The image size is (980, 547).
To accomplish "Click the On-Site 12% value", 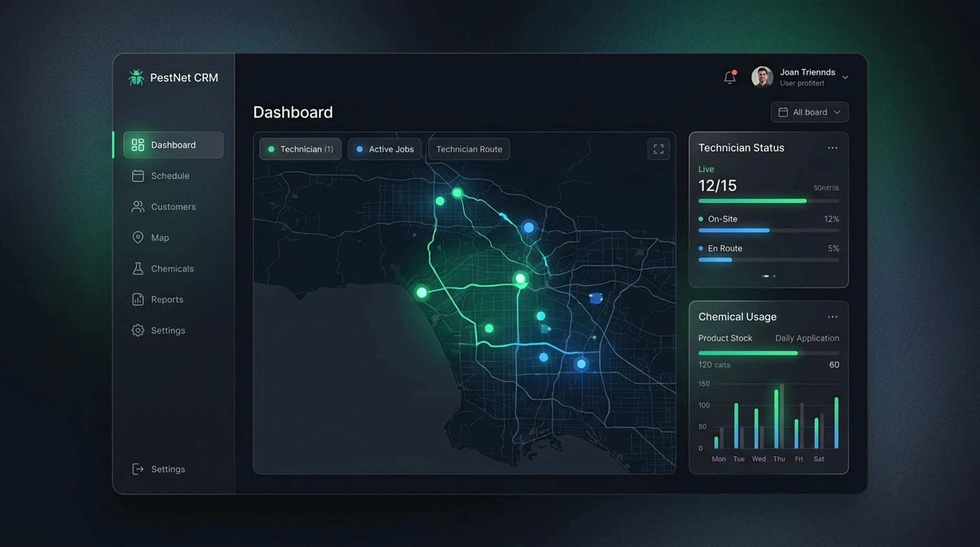I will click(x=831, y=219).
